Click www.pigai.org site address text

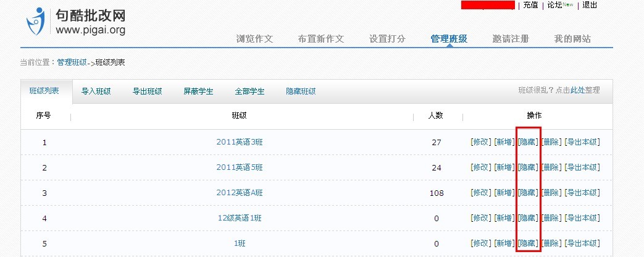point(90,30)
